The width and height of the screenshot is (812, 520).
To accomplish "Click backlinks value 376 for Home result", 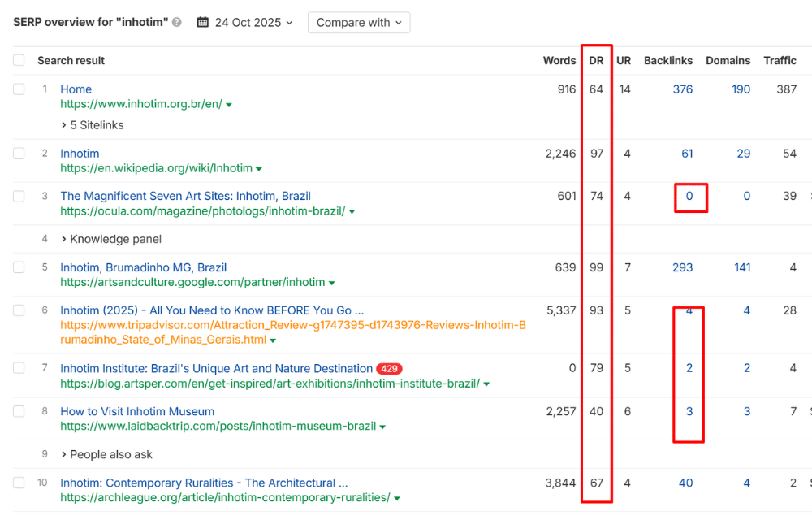I will [x=683, y=89].
